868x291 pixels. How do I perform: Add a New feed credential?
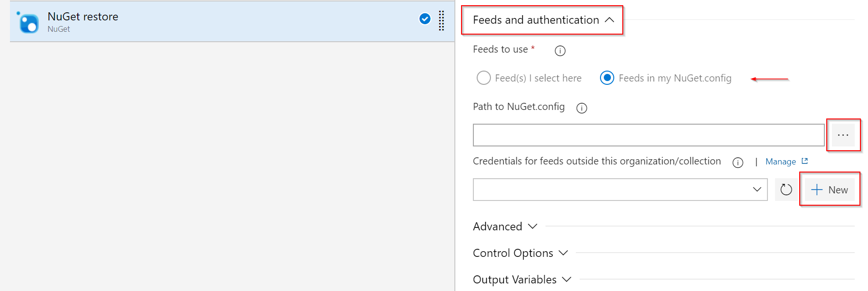coord(830,190)
